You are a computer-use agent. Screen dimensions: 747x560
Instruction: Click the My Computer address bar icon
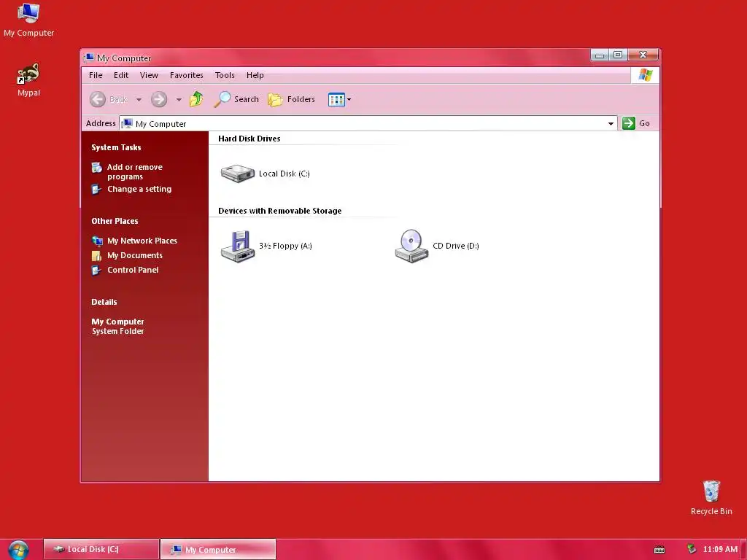(127, 124)
